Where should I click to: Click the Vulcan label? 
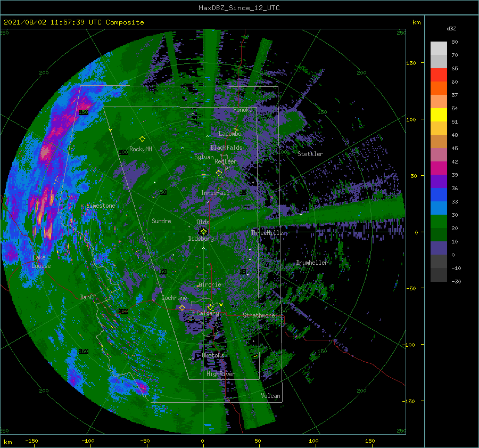click(x=271, y=396)
